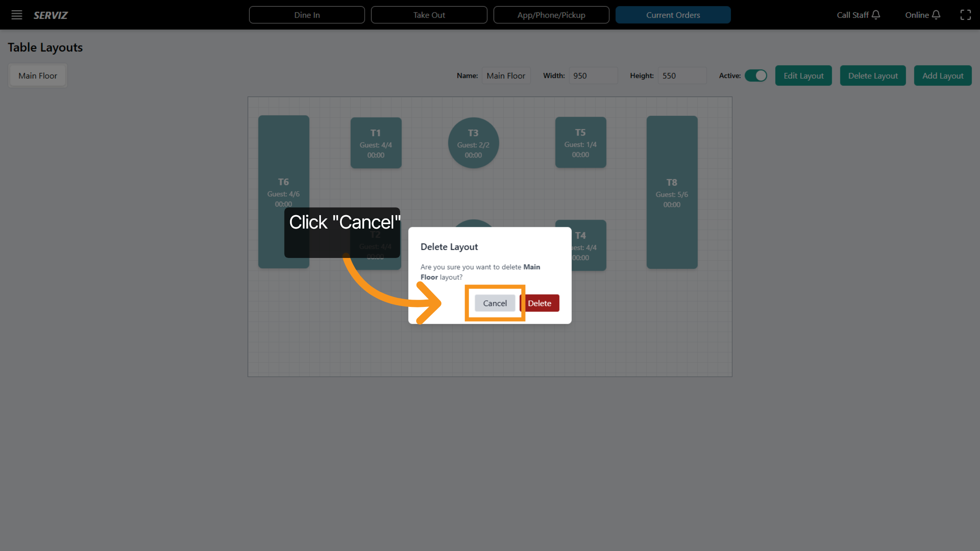Screen dimensions: 980x551
Task: Switch to the Take Out tab
Action: point(429,15)
